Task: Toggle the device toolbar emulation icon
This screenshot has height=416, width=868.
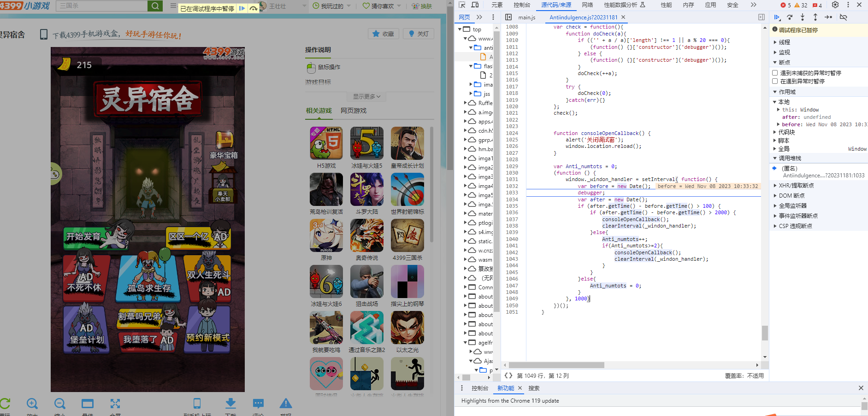Action: click(475, 5)
